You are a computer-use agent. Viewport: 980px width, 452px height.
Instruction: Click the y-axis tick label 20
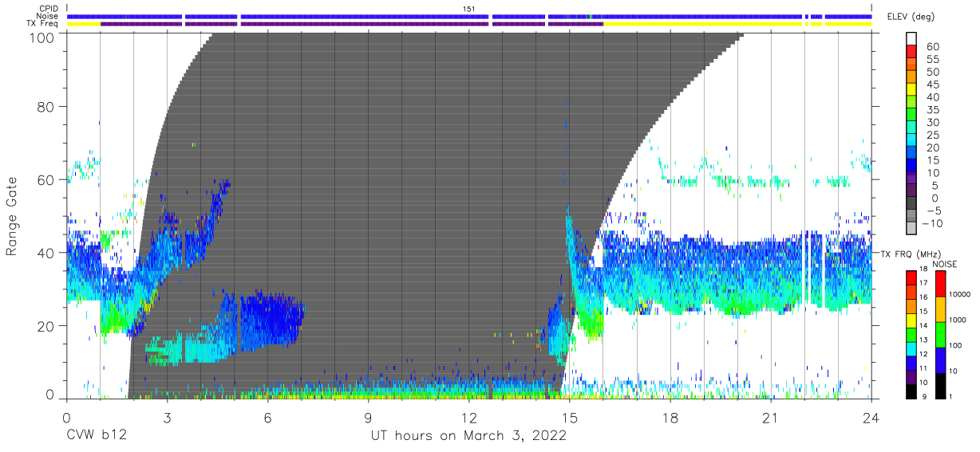click(47, 326)
